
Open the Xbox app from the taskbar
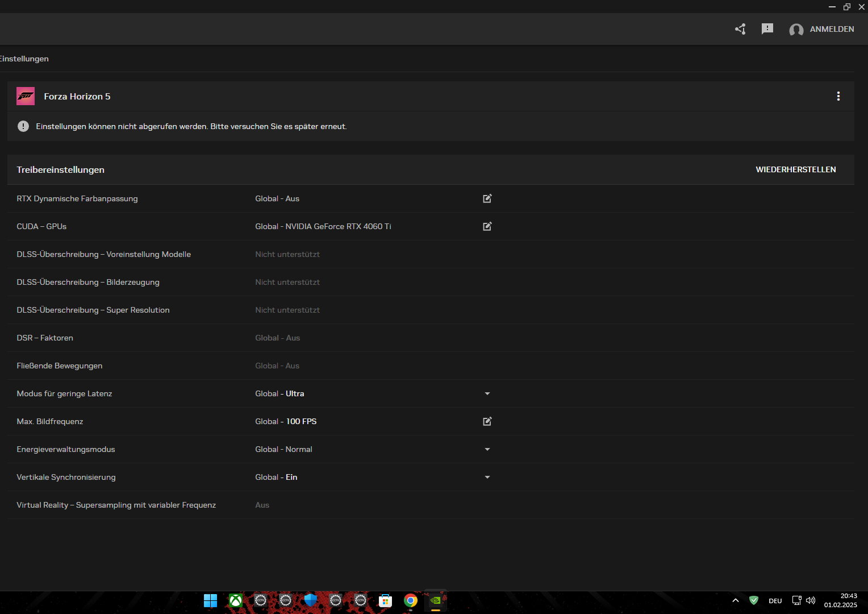tap(235, 600)
